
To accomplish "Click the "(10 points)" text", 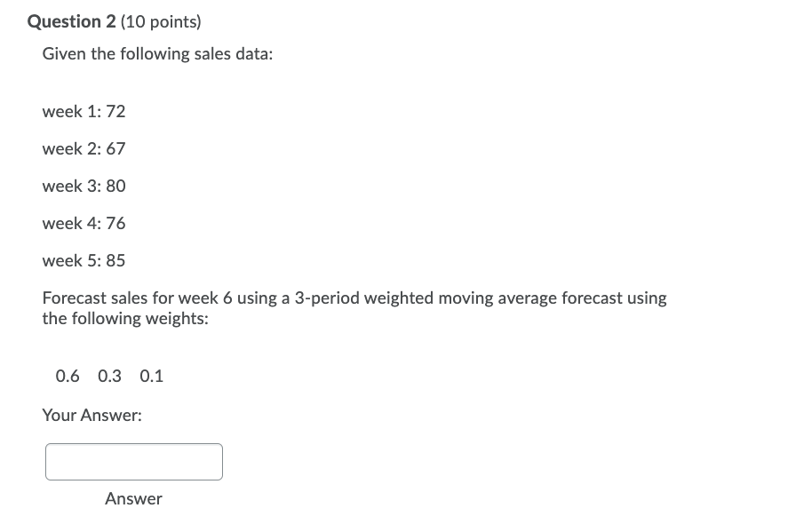I will tap(160, 21).
